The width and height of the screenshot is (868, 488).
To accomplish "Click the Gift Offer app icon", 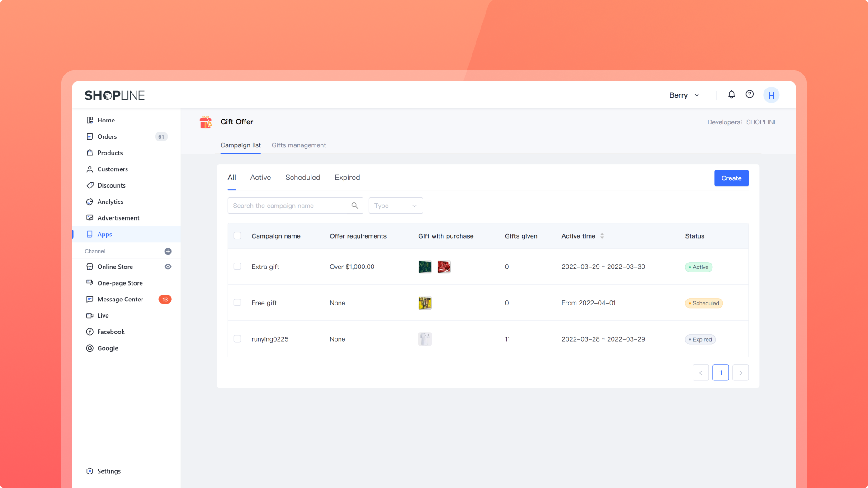I will pos(206,122).
